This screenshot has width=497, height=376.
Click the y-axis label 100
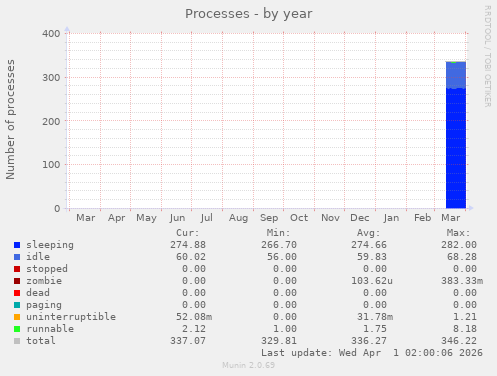point(51,165)
